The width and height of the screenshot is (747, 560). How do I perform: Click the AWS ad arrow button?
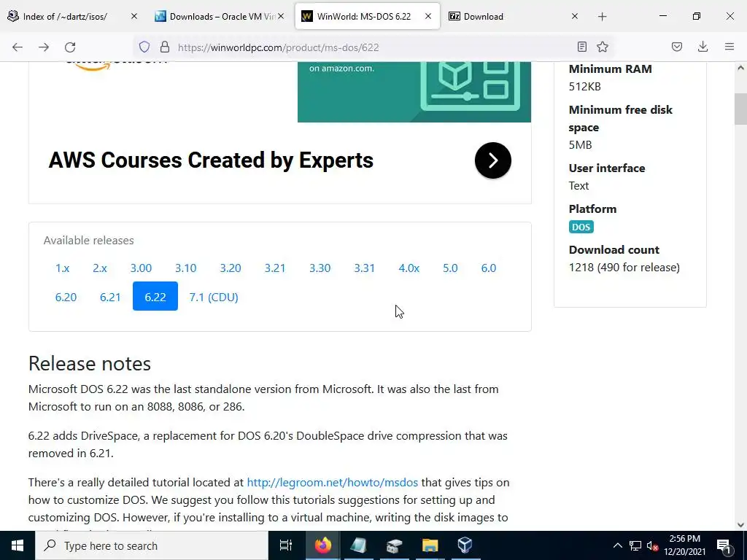(493, 160)
